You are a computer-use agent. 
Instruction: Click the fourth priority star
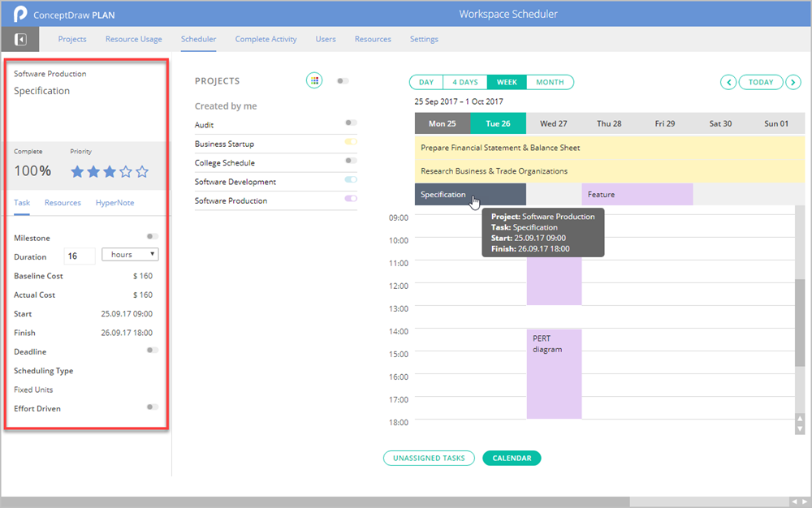coord(124,172)
